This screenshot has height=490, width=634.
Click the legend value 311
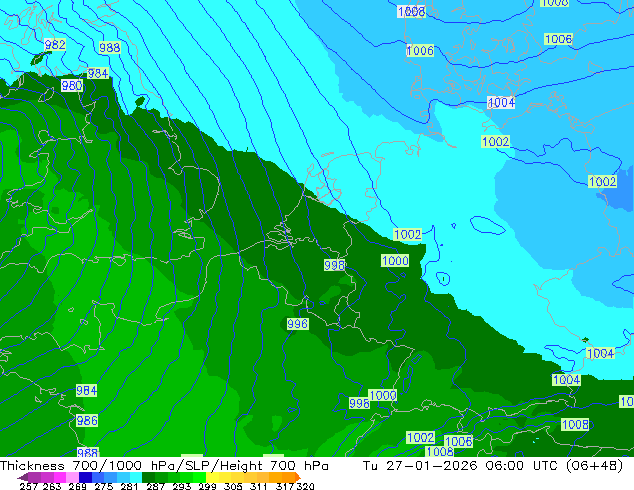coord(258,486)
